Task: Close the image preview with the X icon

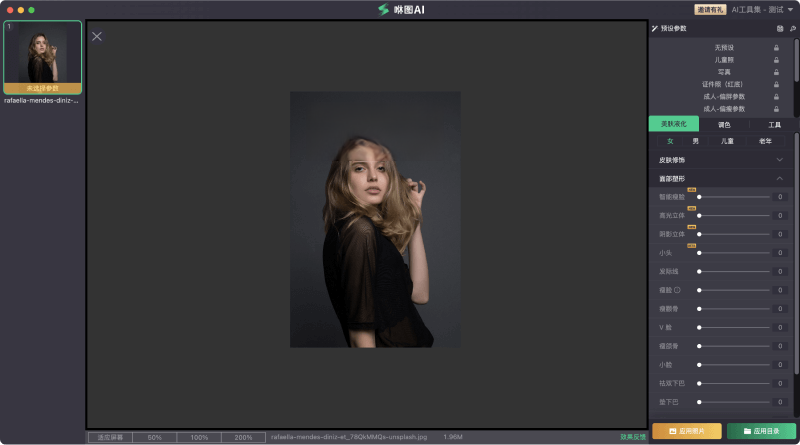Action: coord(97,36)
